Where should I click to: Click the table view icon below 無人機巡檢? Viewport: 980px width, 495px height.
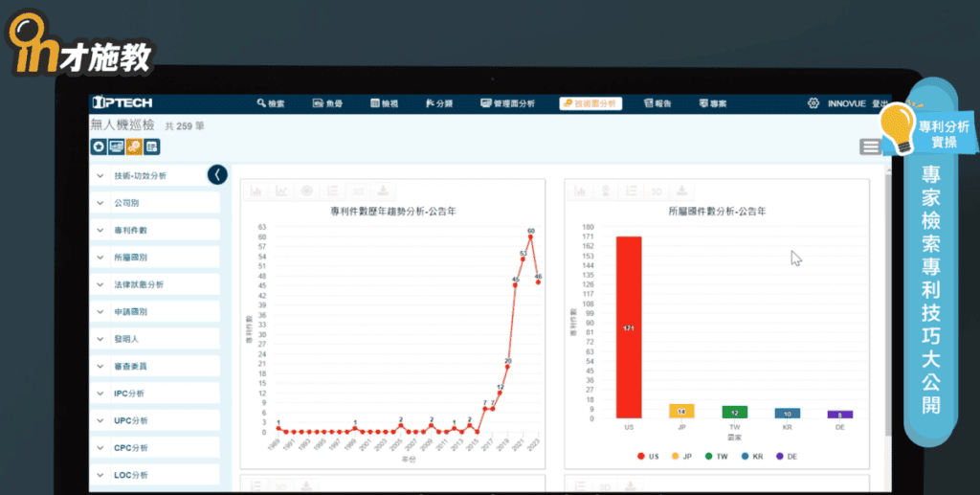coord(152,146)
